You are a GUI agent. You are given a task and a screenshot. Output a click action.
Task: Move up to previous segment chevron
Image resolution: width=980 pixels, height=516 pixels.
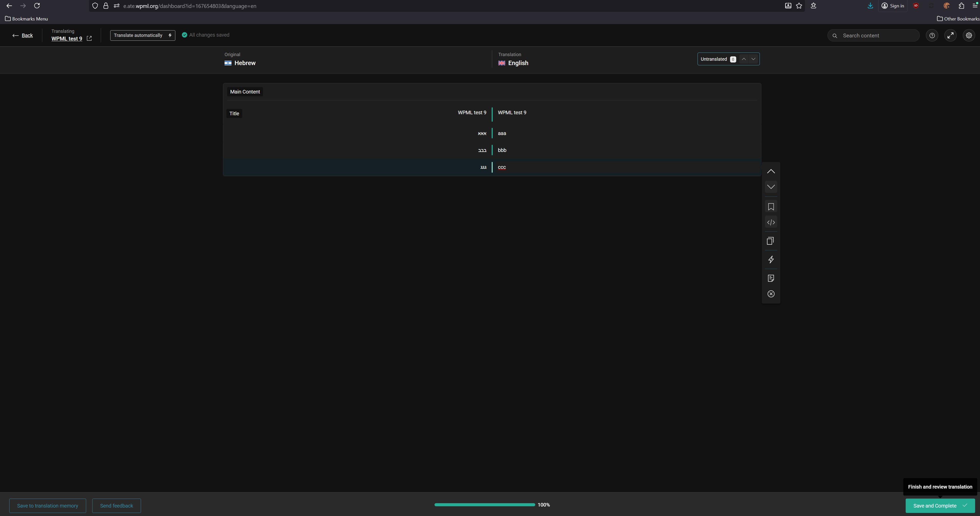(x=771, y=171)
